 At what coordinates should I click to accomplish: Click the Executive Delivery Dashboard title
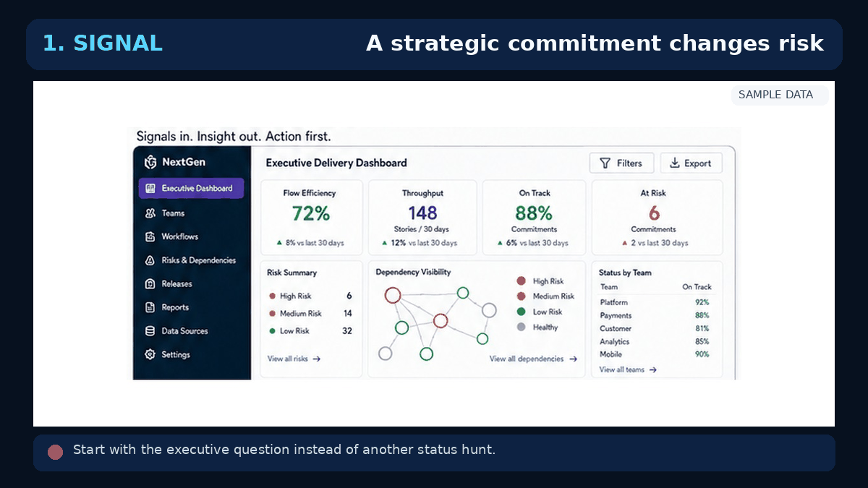pyautogui.click(x=336, y=163)
